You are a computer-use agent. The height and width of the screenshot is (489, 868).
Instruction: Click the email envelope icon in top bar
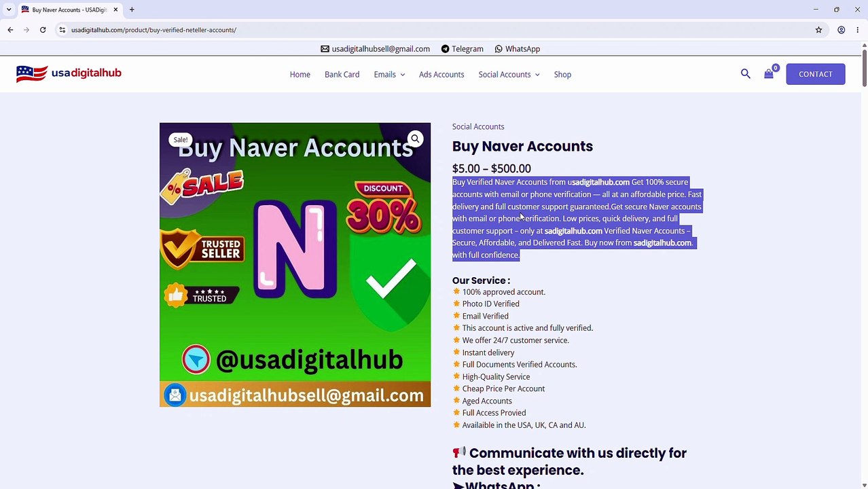[x=325, y=49]
